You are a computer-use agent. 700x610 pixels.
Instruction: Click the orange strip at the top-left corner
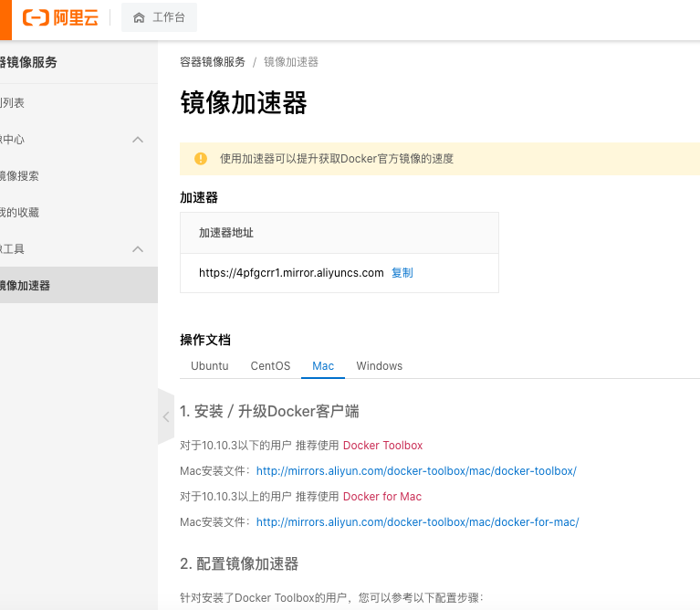tap(5, 20)
